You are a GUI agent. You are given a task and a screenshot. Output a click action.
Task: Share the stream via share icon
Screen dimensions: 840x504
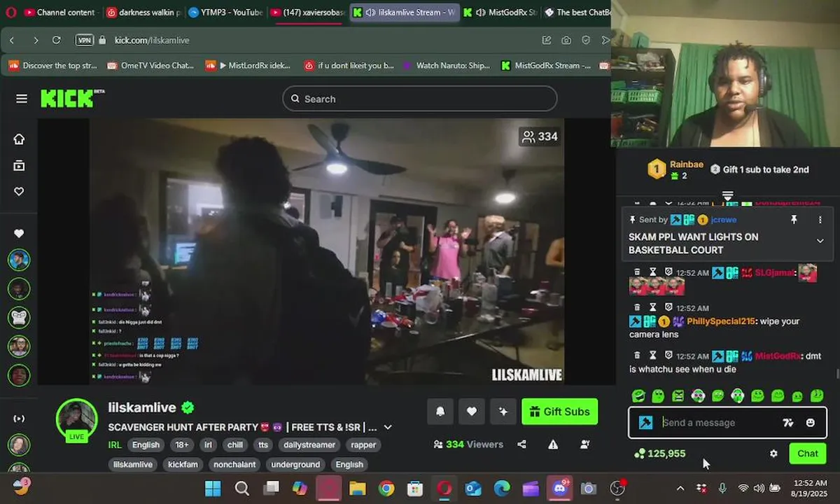click(521, 444)
